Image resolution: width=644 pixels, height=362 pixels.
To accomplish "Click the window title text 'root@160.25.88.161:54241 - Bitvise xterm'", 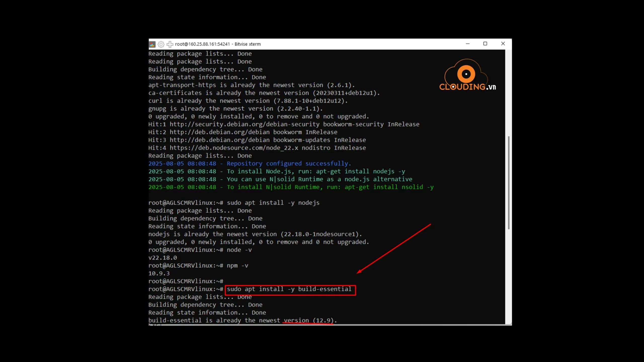I will pos(218,44).
